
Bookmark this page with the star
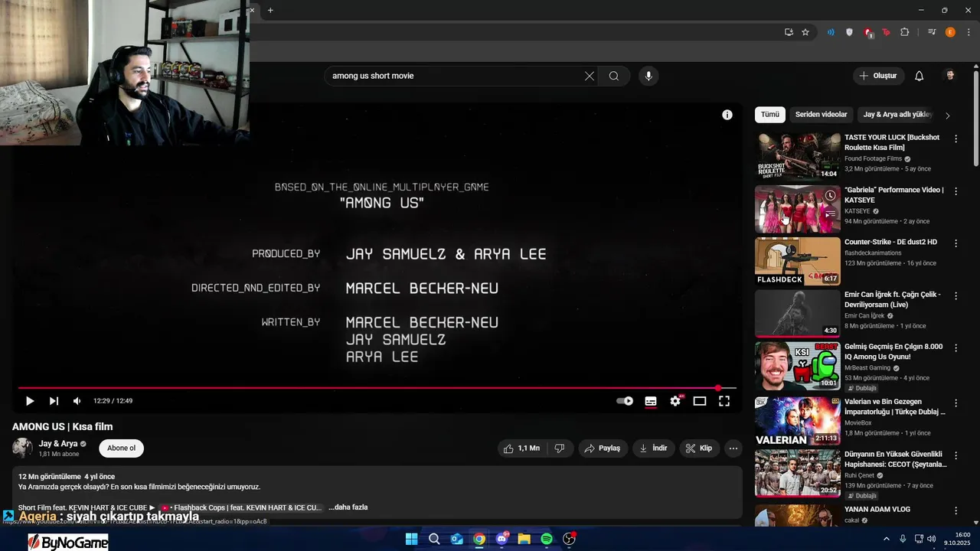(x=805, y=32)
